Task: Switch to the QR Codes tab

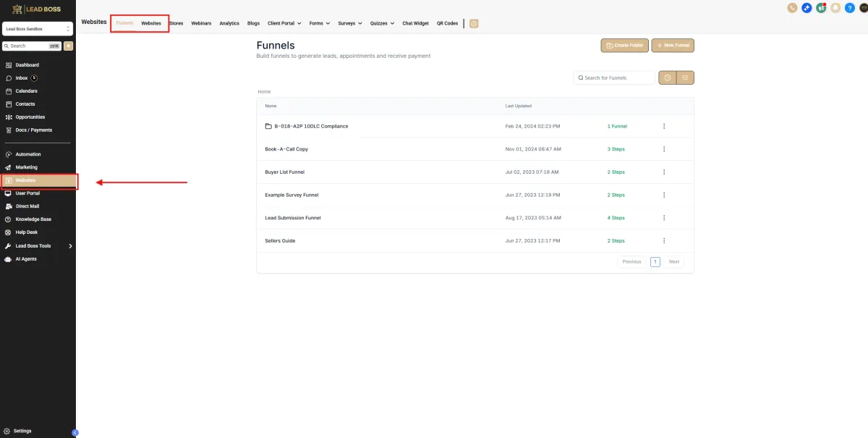Action: tap(447, 23)
